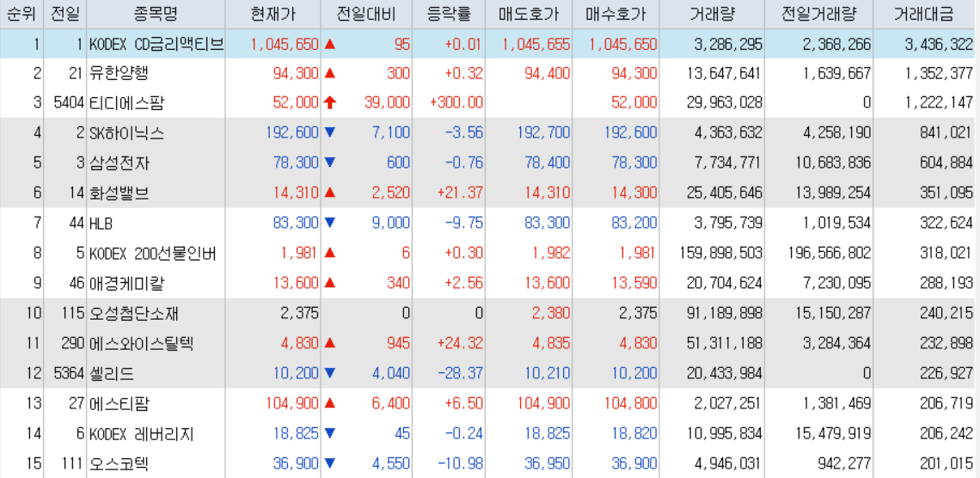Click the 전일거래량 column header

819,15
